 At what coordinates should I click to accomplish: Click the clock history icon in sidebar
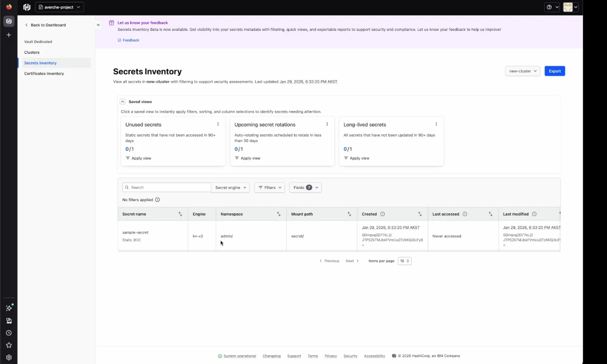pyautogui.click(x=8, y=333)
